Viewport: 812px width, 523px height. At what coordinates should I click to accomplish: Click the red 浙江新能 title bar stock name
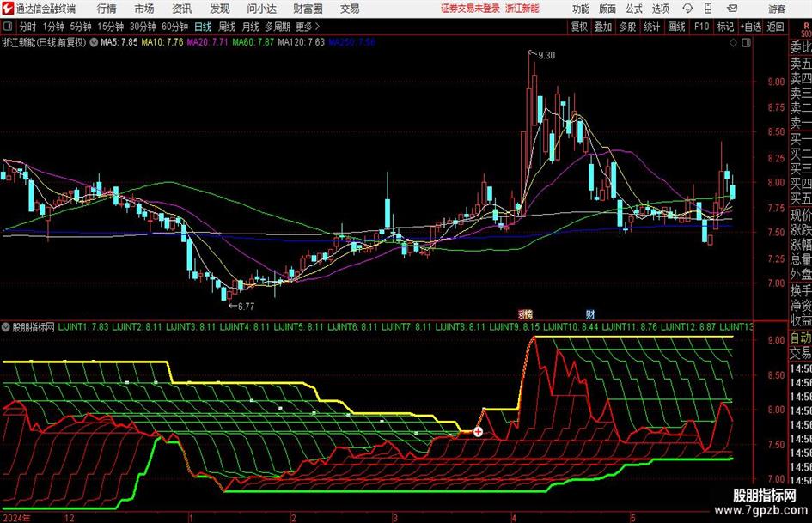522,9
